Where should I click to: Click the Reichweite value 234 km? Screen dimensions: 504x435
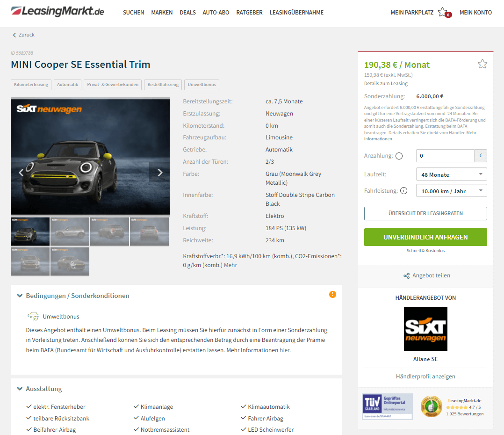pos(275,240)
